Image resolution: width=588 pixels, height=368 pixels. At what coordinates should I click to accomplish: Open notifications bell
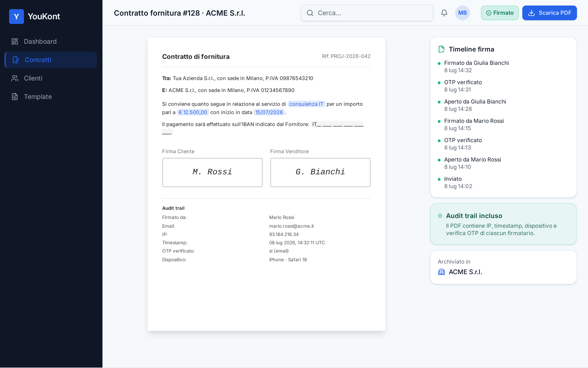click(444, 13)
